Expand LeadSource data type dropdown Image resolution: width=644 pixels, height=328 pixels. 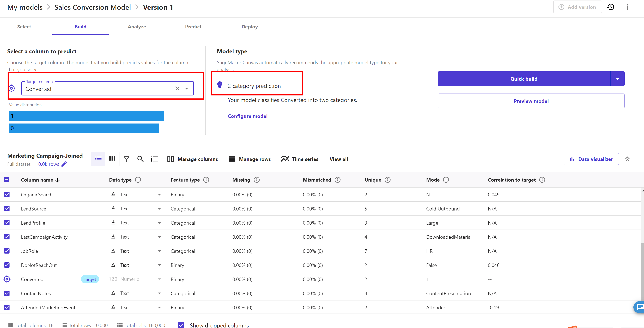click(159, 209)
